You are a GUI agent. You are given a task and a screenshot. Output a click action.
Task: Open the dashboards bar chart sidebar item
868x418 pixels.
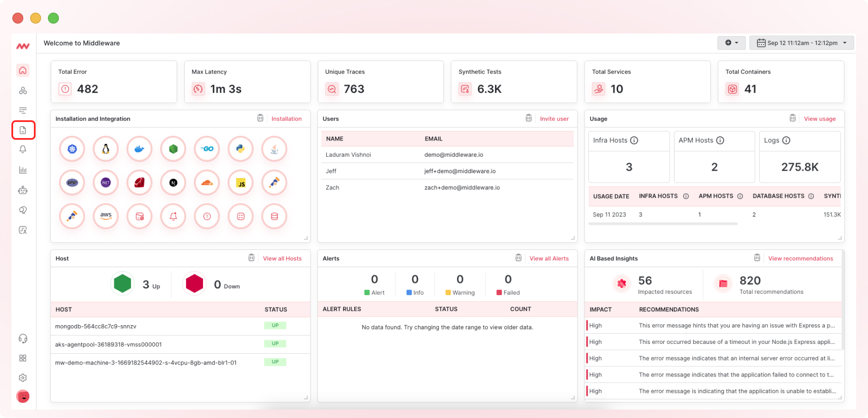[23, 170]
